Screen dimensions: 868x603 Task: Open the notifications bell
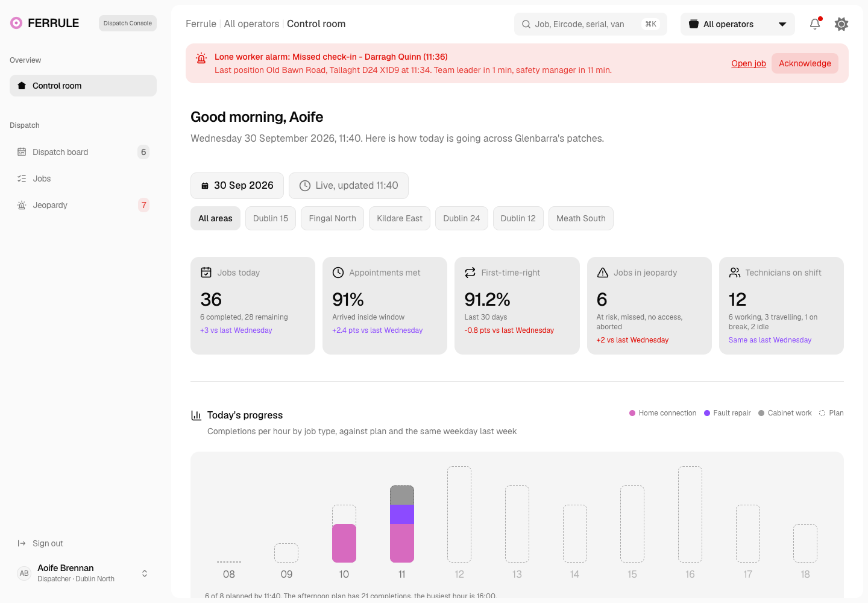(815, 24)
